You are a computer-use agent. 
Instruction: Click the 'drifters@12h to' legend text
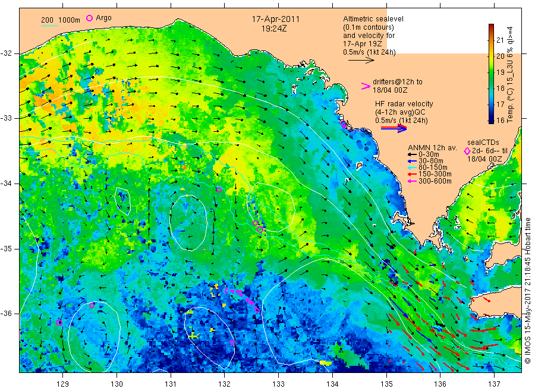(x=398, y=82)
